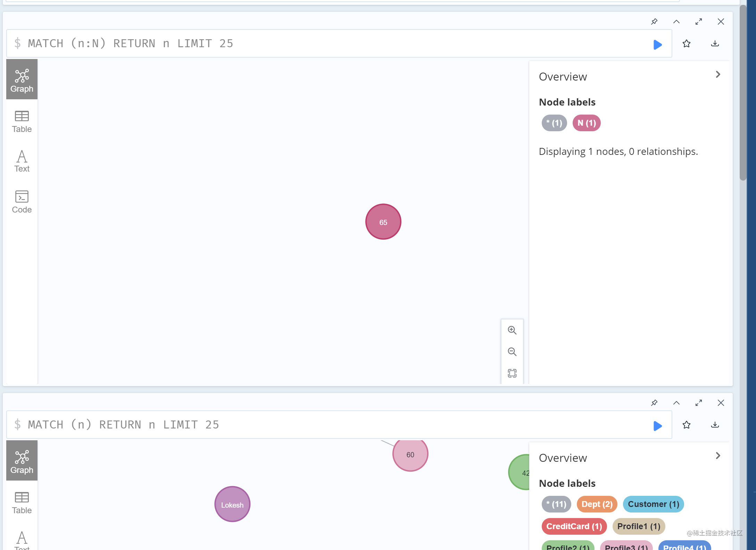Select the N (1) node label
The width and height of the screenshot is (756, 550).
(586, 123)
